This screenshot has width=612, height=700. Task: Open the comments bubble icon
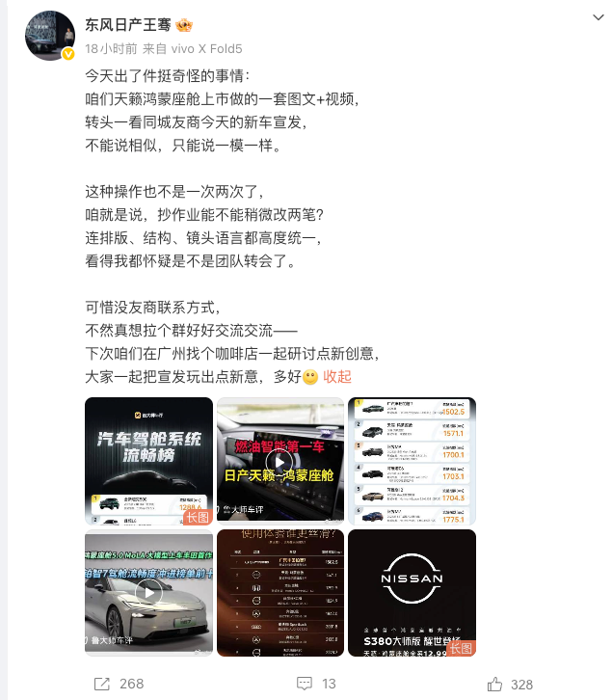point(305,683)
